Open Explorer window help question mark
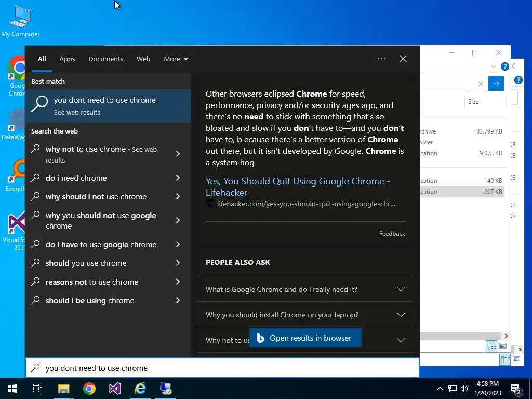This screenshot has height=399, width=532. pyautogui.click(x=504, y=66)
